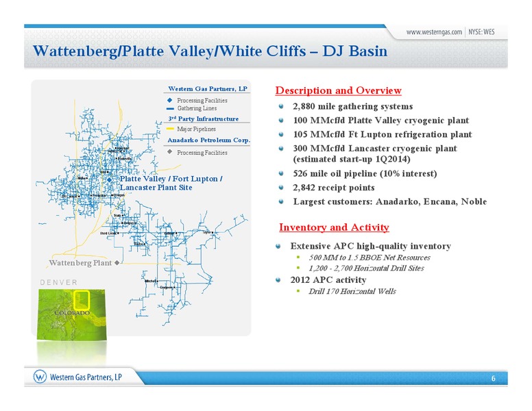Viewport: 532px width, 411px height.
Task: Click the yellow highlight box on Colorado map
Action: (82, 301)
